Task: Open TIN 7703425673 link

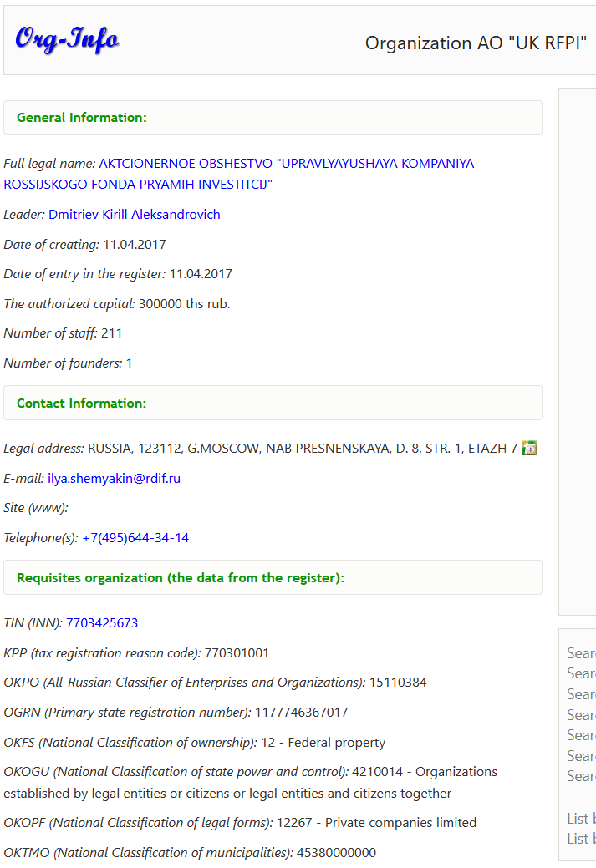Action: (102, 622)
